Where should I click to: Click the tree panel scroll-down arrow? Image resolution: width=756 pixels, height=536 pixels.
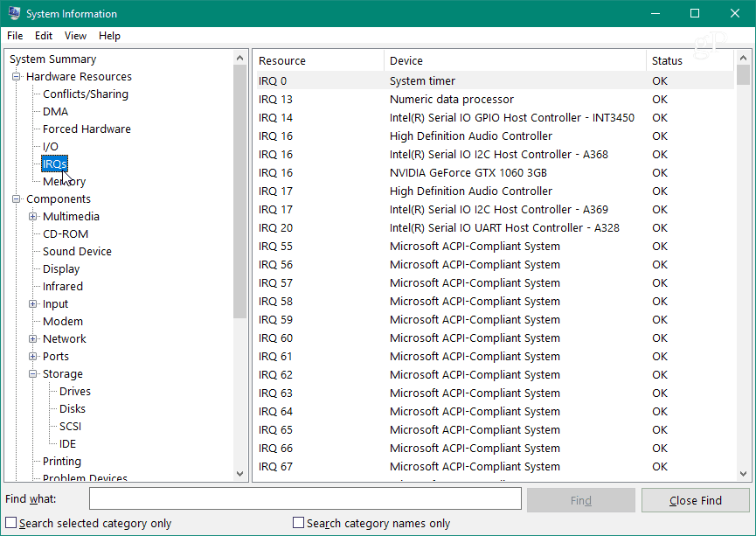pyautogui.click(x=239, y=474)
